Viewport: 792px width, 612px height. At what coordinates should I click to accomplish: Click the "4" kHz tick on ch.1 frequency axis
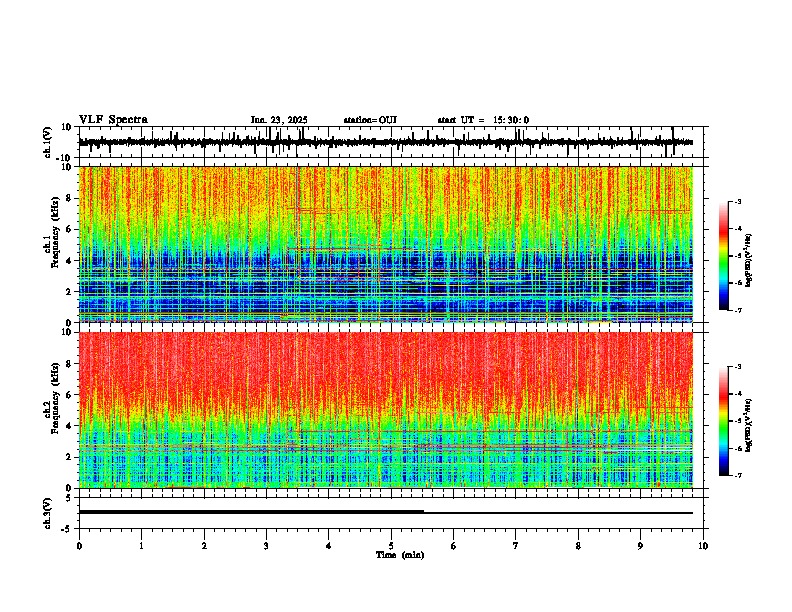click(69, 261)
